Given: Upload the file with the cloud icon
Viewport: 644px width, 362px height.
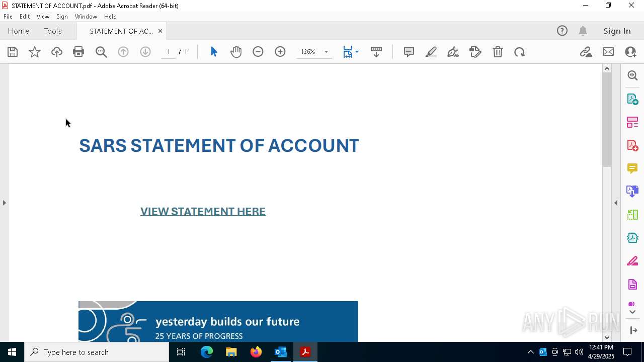Looking at the screenshot, I should click(x=57, y=52).
